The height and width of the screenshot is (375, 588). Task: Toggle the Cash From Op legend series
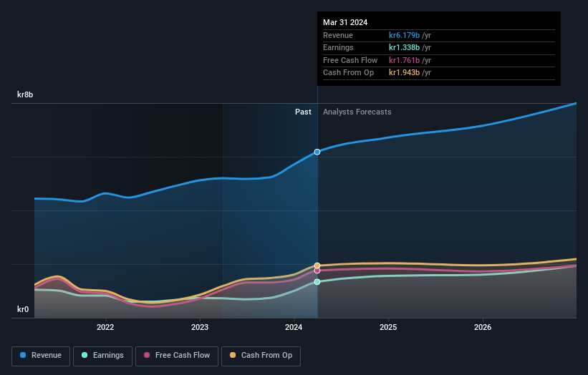click(261, 356)
